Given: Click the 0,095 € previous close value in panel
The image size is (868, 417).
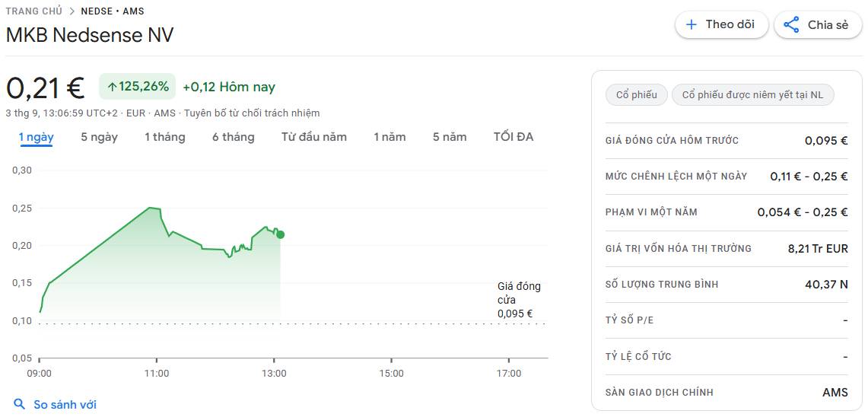Looking at the screenshot, I should pos(826,141).
